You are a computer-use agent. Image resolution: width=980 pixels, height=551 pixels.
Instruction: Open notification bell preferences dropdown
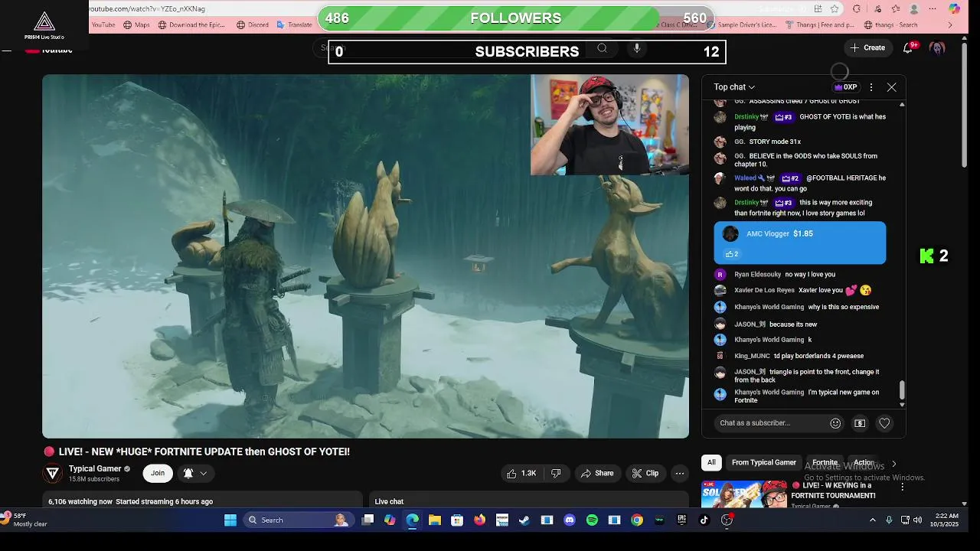[195, 473]
